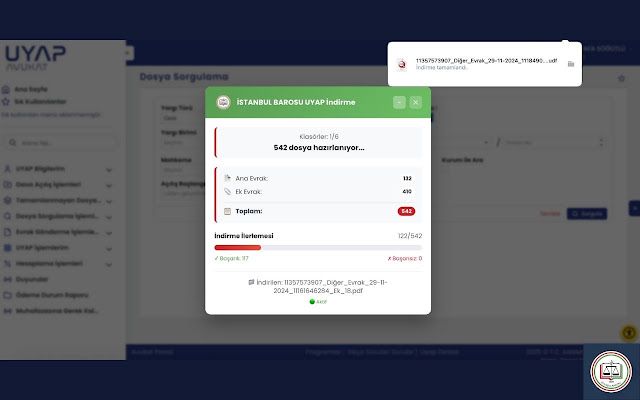Click the Dosya Sorgulama İşlemleri magnifier icon

(x=7, y=216)
